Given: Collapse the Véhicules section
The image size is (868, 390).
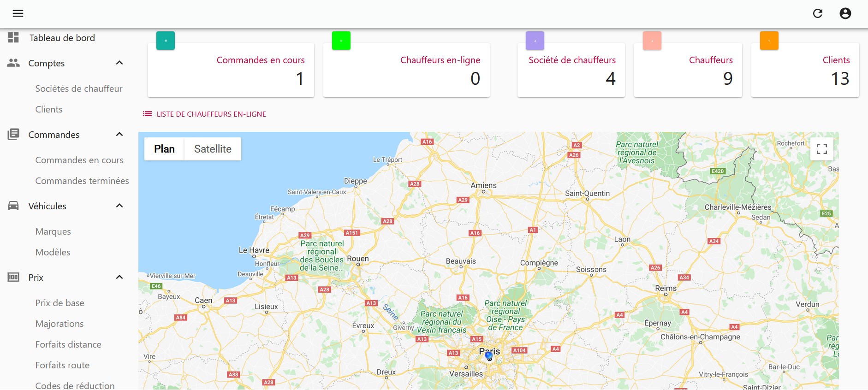Looking at the screenshot, I should click(x=119, y=206).
